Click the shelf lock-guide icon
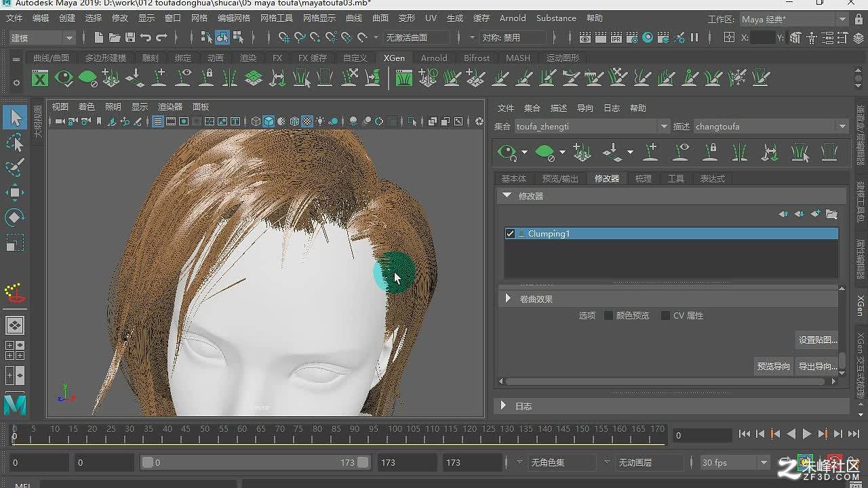This screenshot has width=868, height=488. 206,79
